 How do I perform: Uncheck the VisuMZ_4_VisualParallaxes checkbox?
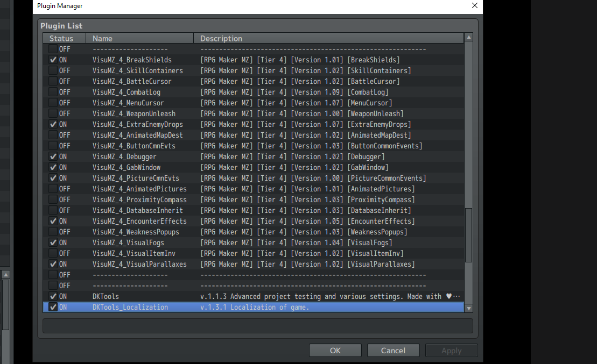53,264
